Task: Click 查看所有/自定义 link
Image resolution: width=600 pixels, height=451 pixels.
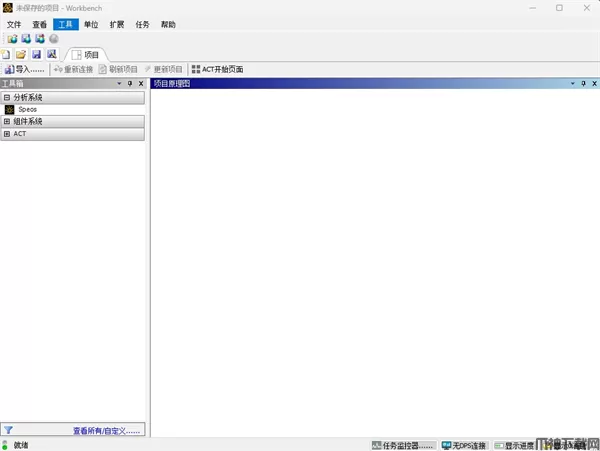Action: [106, 430]
